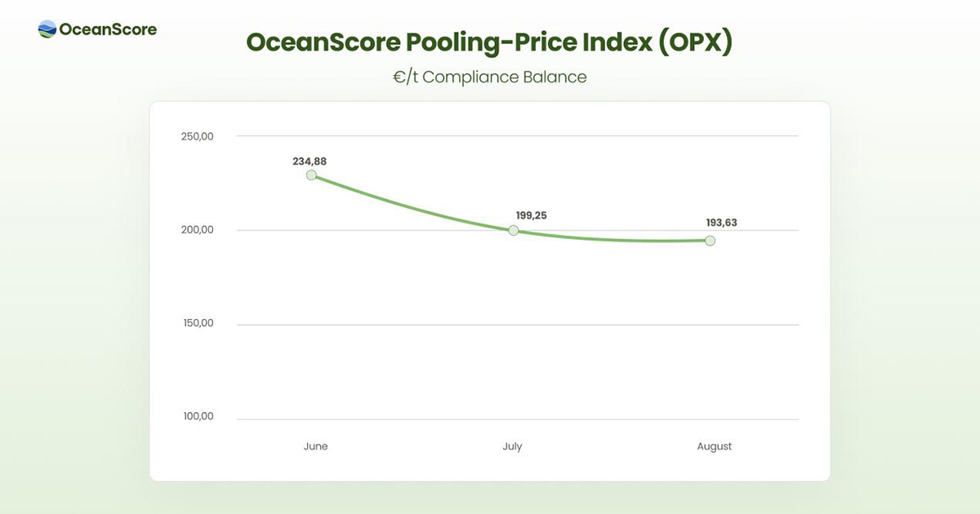Click the June axis label
This screenshot has height=514, width=980.
315,446
